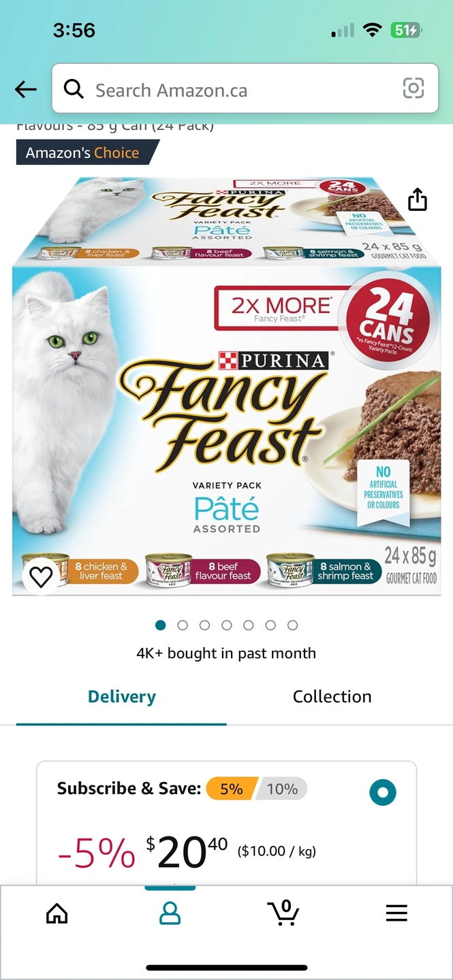Select the fourth image carousel dot
Image resolution: width=453 pixels, height=980 pixels.
(226, 625)
